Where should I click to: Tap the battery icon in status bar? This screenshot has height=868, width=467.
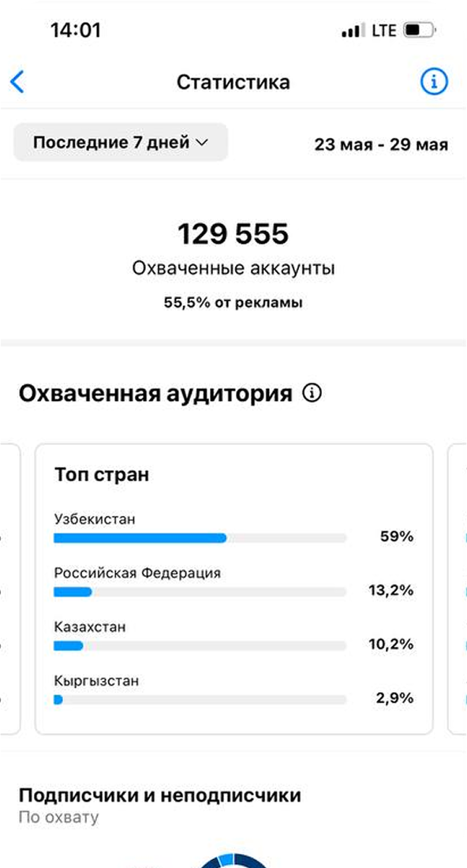click(420, 30)
